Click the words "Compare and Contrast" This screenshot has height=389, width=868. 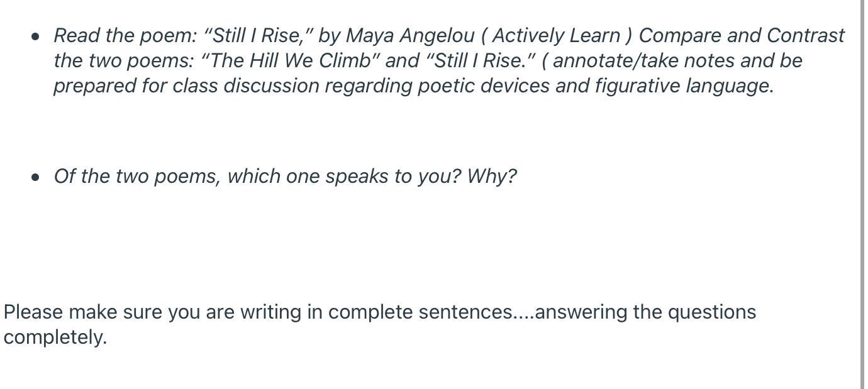pos(742,36)
